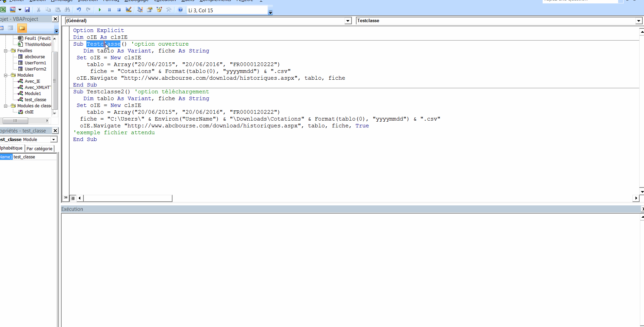Viewport: 644px width, 327px height.
Task: Pause execution with the Break button
Action: tap(109, 10)
